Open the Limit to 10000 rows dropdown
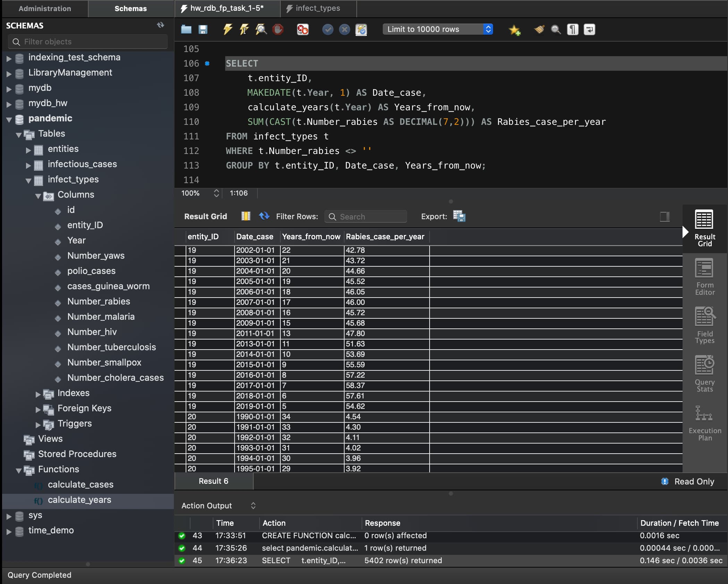728x584 pixels. 438,29
